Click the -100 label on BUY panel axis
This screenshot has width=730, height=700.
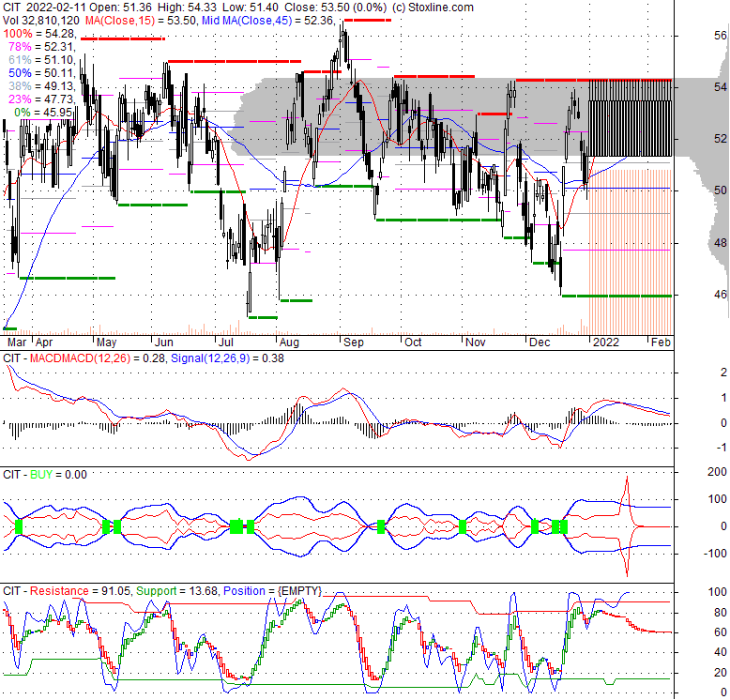[x=715, y=554]
